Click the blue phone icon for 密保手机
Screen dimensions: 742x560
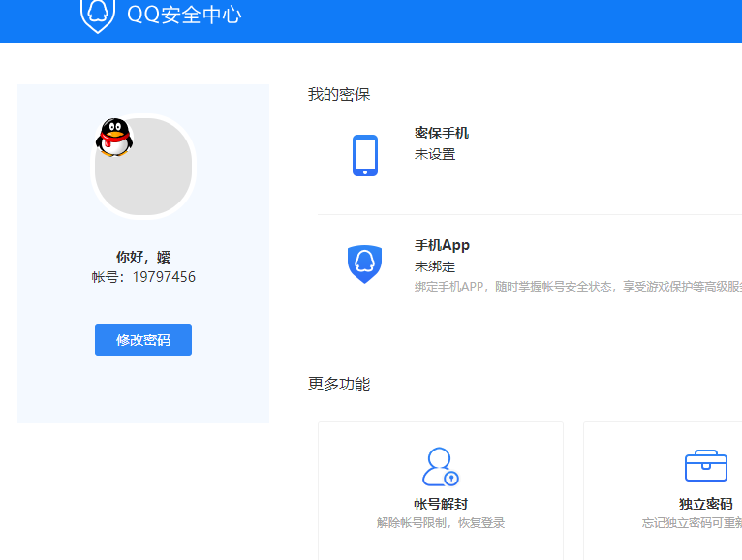pyautogui.click(x=365, y=155)
